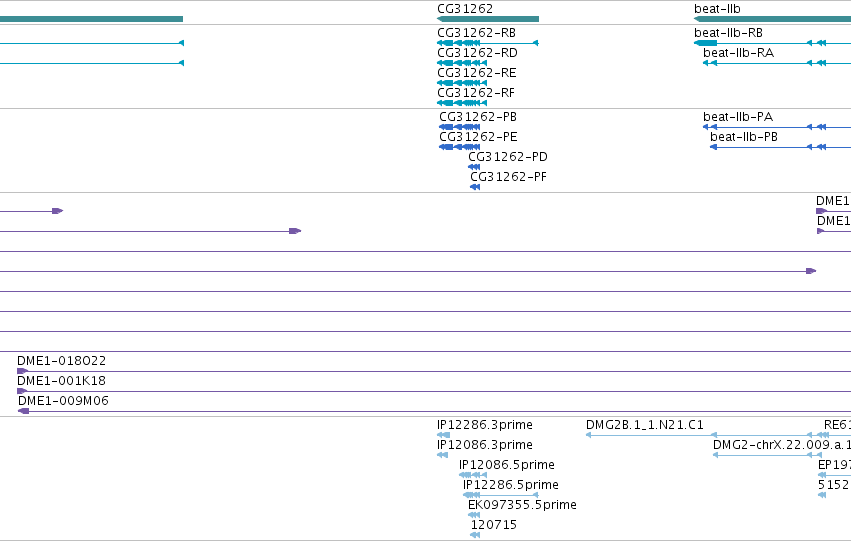The image size is (851, 541).
Task: Select protein CG31262-PB label
Action: point(478,117)
